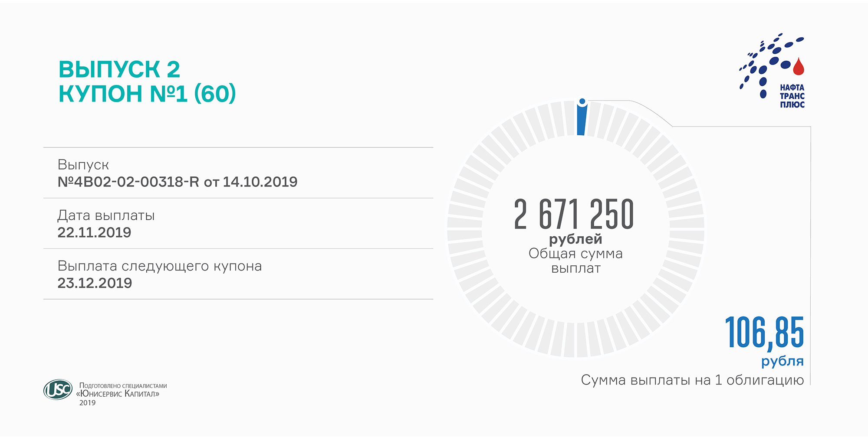This screenshot has height=437, width=868.
Task: Click the green USC round logo
Action: click(x=58, y=389)
